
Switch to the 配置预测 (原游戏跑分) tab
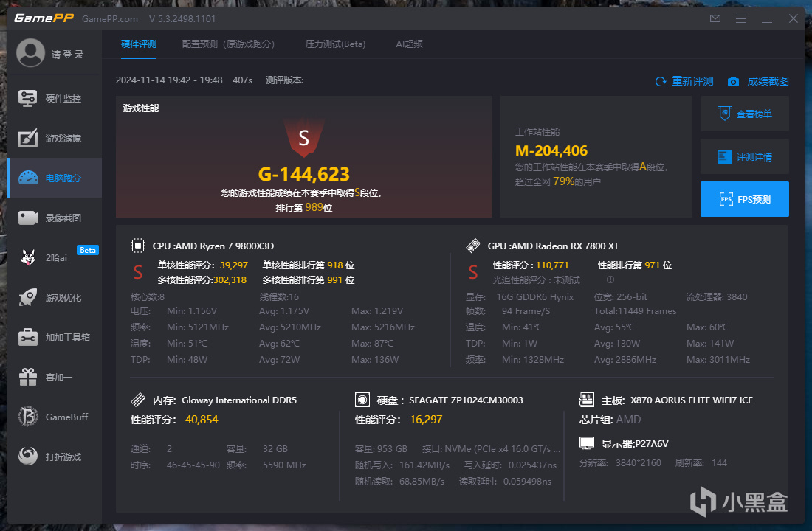click(228, 44)
